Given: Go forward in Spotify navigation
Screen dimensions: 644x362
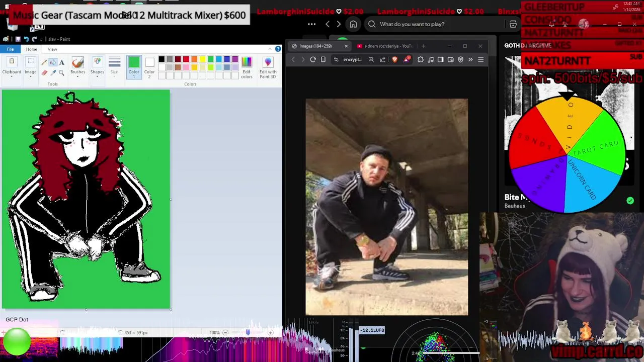Looking at the screenshot, I should [339, 24].
